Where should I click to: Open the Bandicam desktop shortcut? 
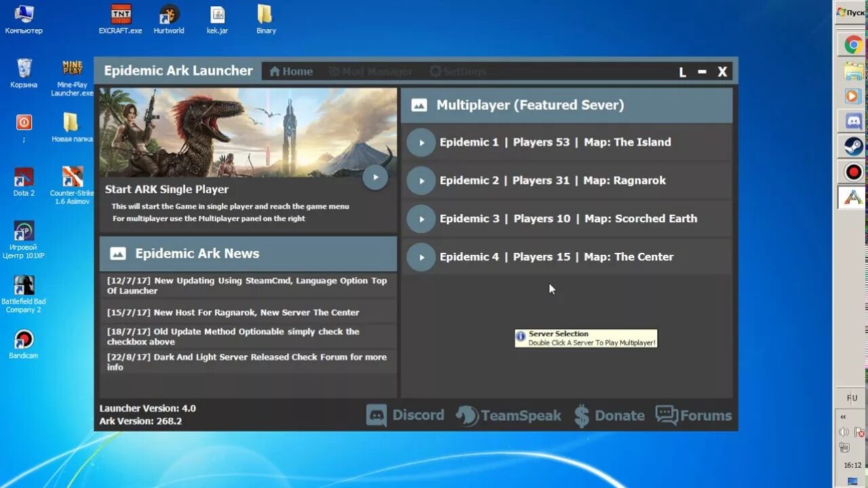click(x=24, y=344)
